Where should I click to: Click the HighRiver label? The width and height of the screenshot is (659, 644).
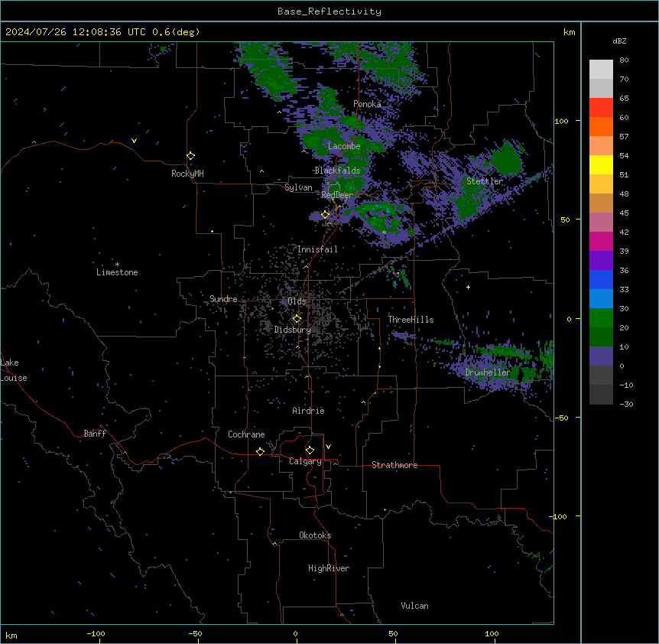coord(329,568)
